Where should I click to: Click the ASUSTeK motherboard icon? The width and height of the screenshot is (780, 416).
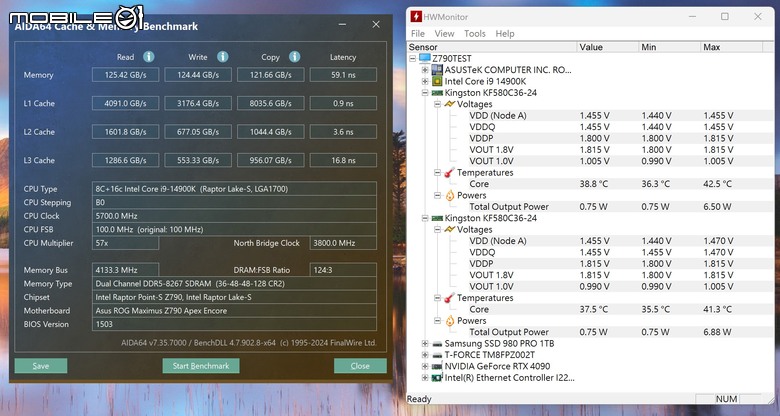pyautogui.click(x=437, y=70)
